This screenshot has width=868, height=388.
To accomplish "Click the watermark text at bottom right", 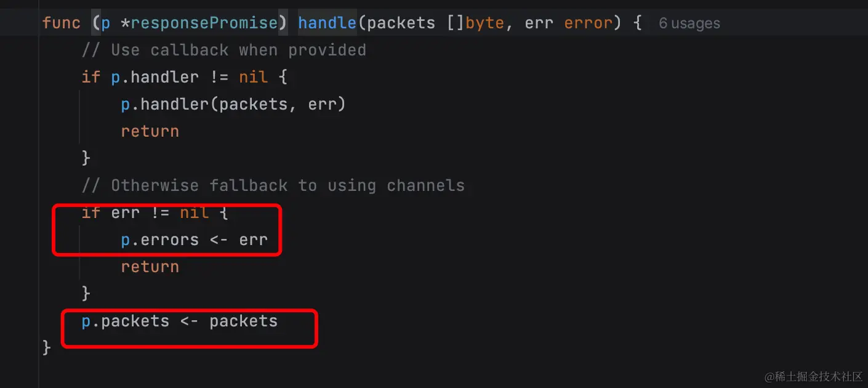I will coord(813,376).
